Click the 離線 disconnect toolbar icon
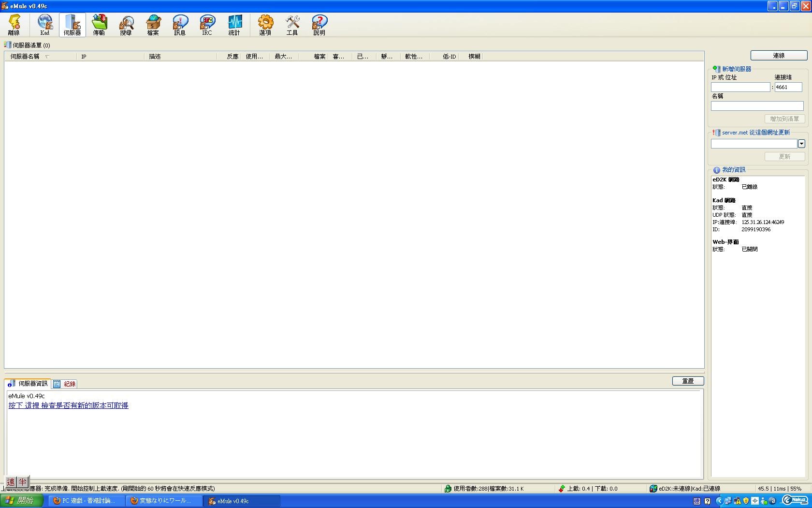This screenshot has width=812, height=508. (x=14, y=25)
